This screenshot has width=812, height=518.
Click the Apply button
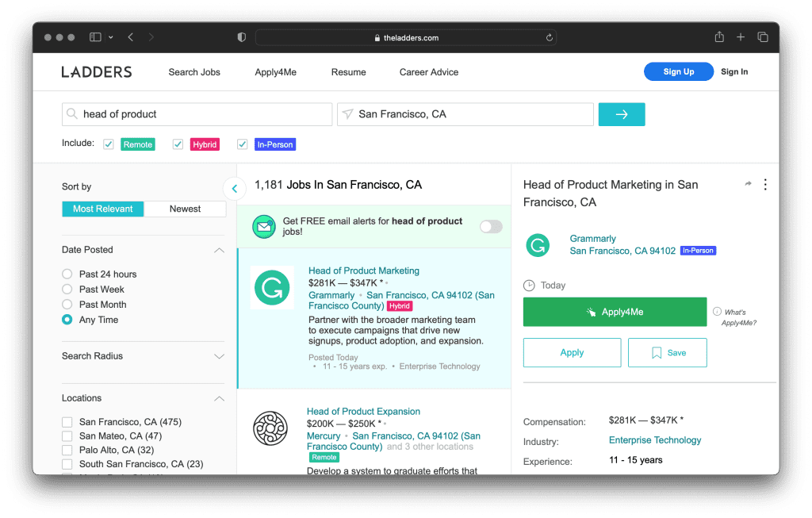tap(572, 353)
